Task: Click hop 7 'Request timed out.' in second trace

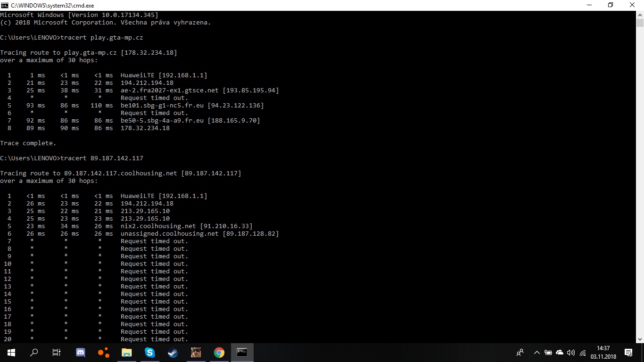Action: point(155,241)
